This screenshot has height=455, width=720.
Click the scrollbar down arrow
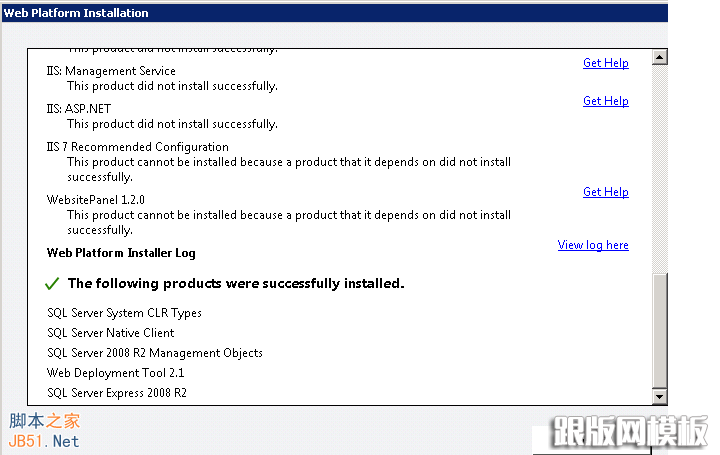pos(659,397)
